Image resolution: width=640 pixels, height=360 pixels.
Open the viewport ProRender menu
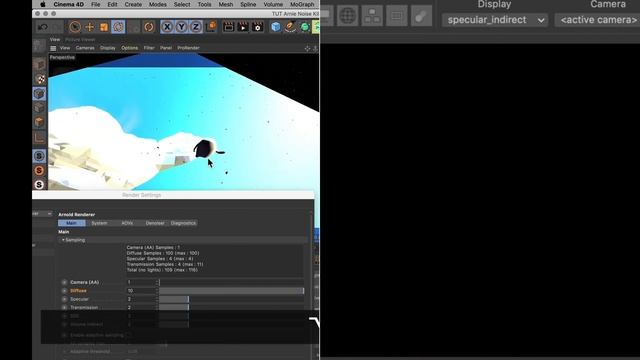[188, 48]
